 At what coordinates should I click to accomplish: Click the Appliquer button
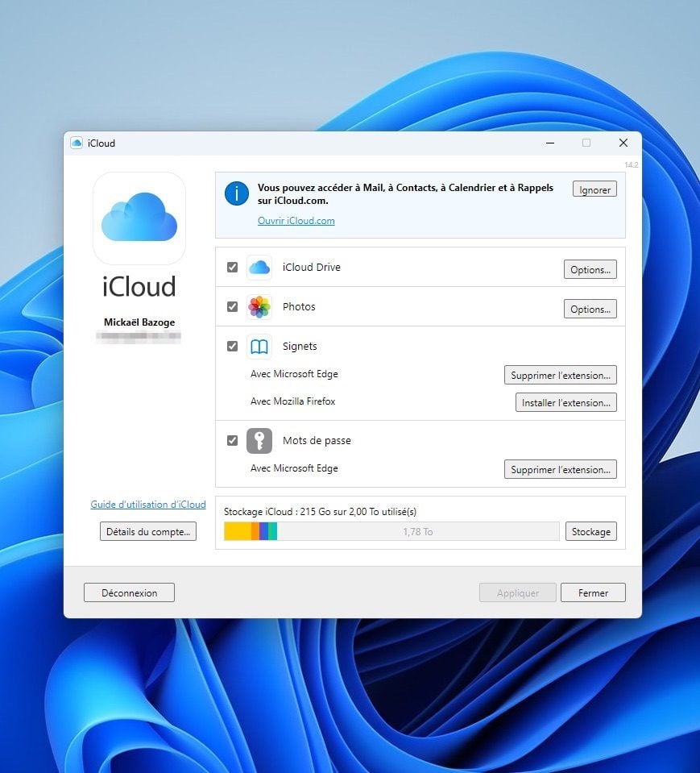click(518, 592)
